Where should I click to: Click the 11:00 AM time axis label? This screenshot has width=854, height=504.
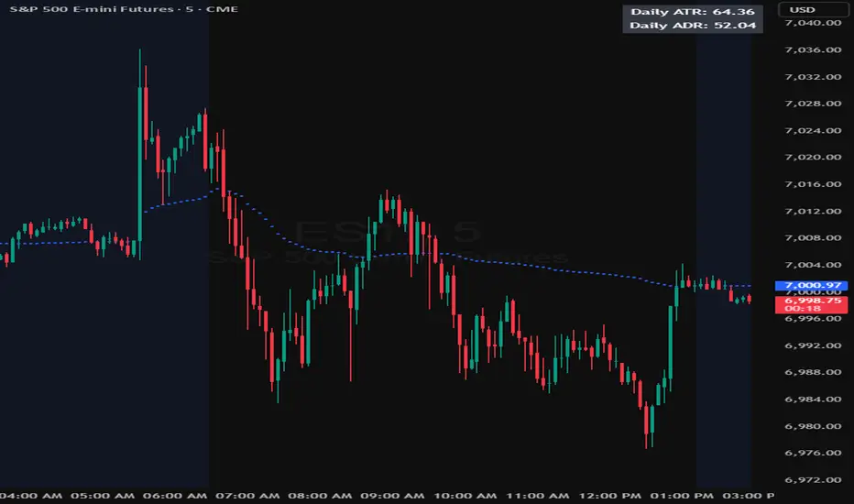(x=537, y=496)
